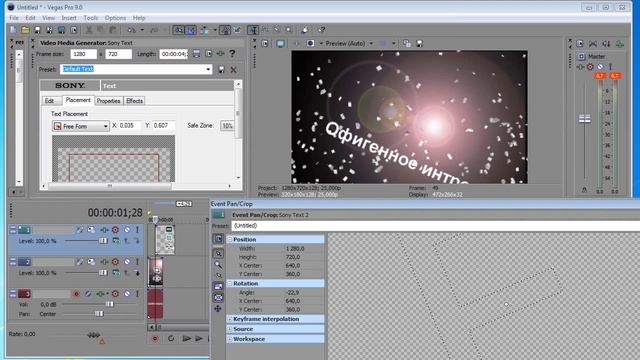Open the File menu
The width and height of the screenshot is (640, 360).
14,18
